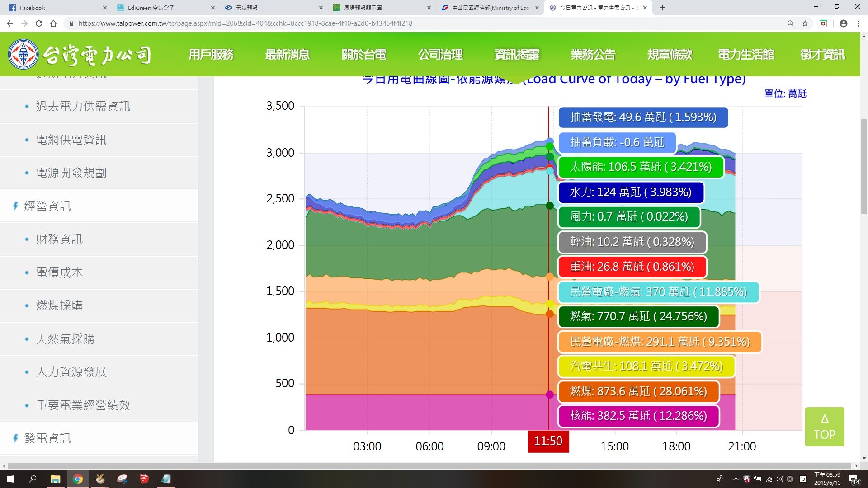This screenshot has width=868, height=488.
Task: Open the 規章條款 menu
Action: (x=670, y=54)
